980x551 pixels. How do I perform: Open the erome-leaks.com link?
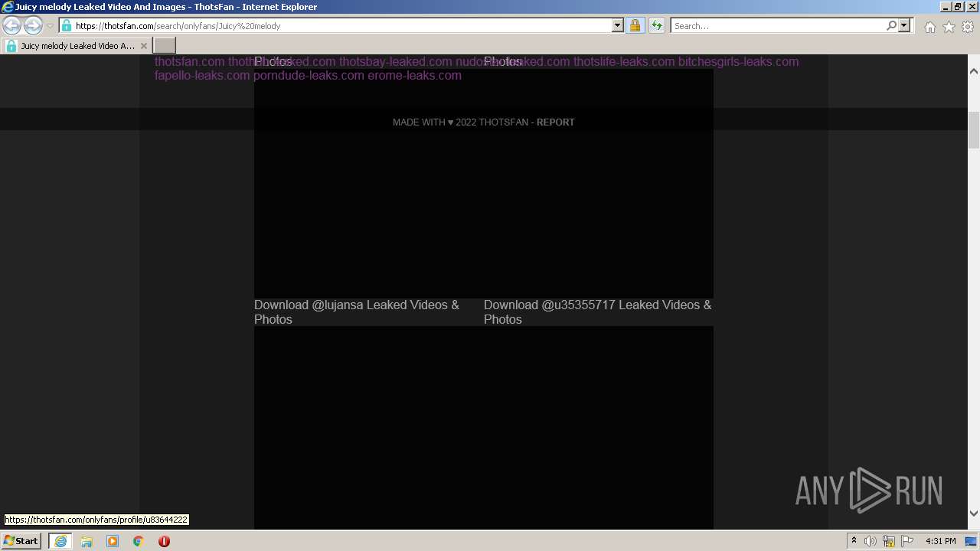(414, 75)
